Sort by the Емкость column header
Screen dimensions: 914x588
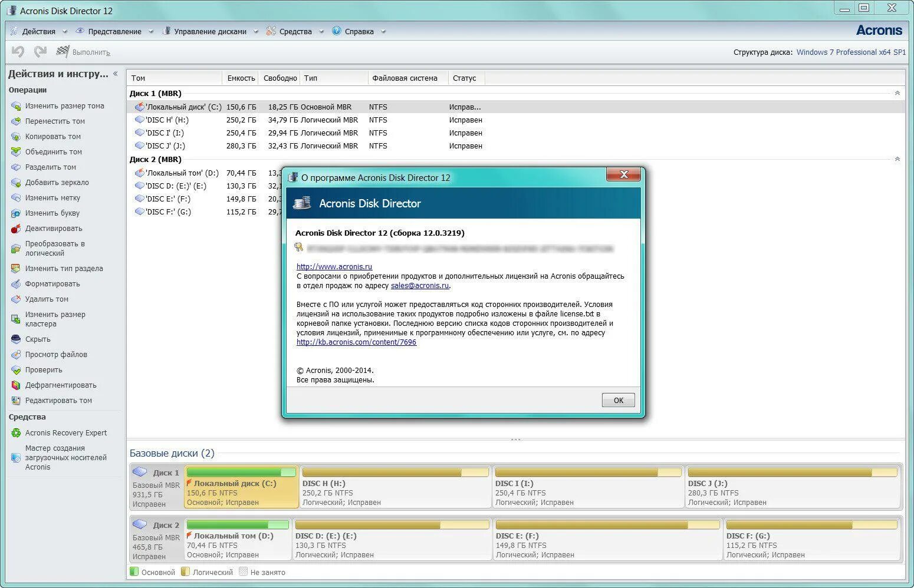coord(241,78)
